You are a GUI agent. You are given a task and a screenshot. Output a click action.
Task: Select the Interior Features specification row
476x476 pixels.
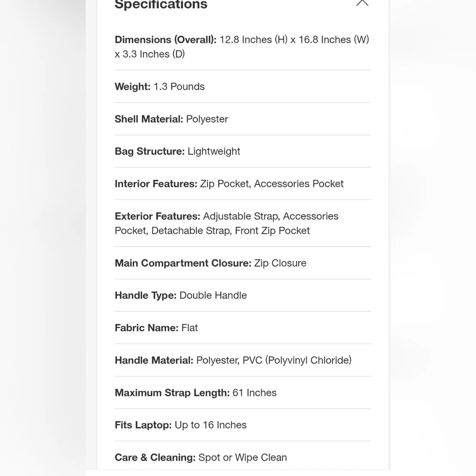[x=243, y=184]
